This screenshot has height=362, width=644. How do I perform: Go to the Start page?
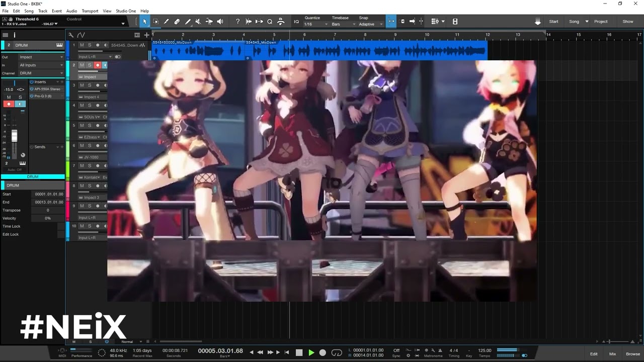(554, 22)
